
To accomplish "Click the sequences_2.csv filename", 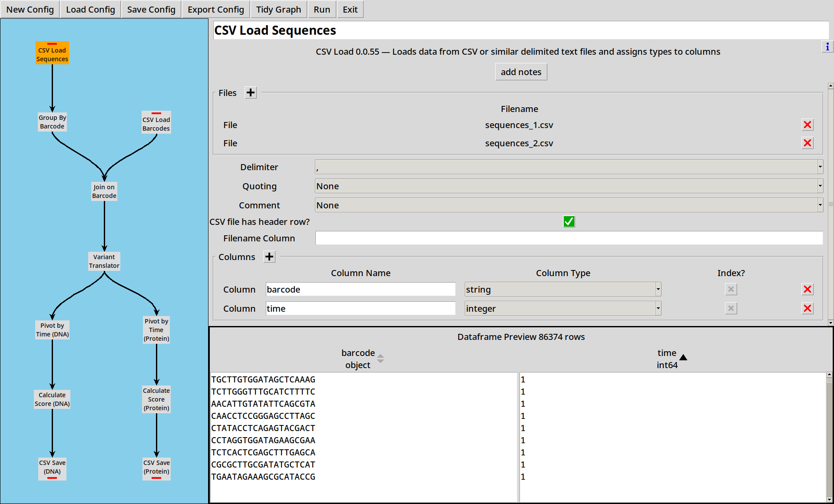I will 519,143.
